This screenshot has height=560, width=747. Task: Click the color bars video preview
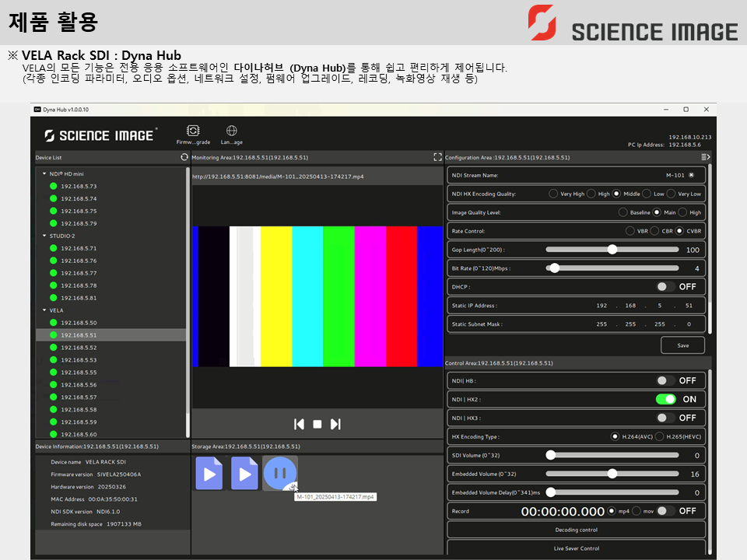tap(317, 296)
